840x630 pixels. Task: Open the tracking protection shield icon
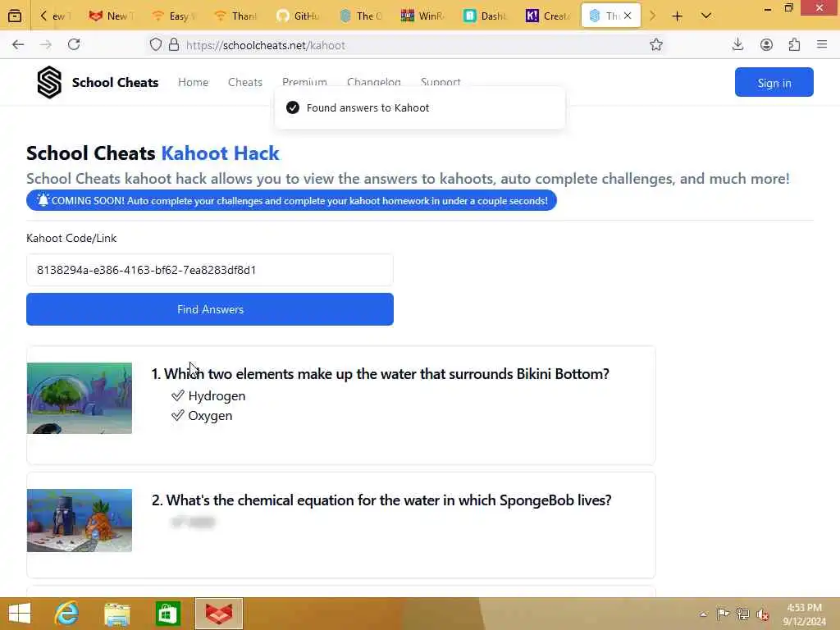tap(155, 45)
